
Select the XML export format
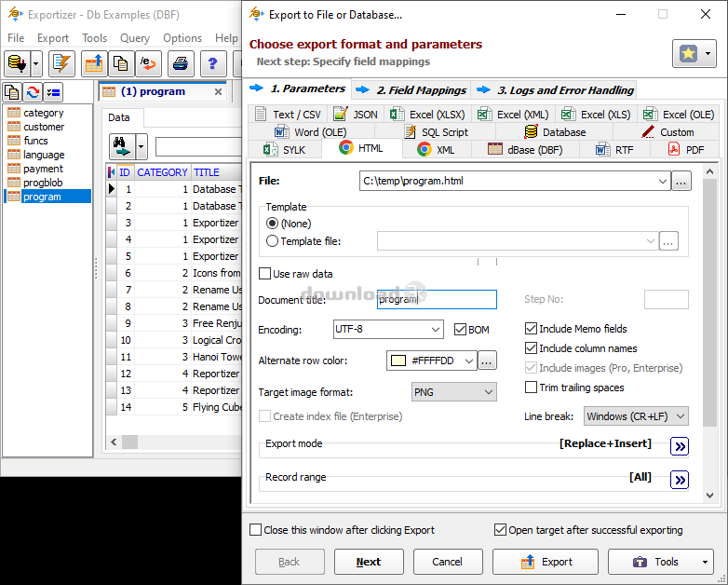[x=436, y=150]
